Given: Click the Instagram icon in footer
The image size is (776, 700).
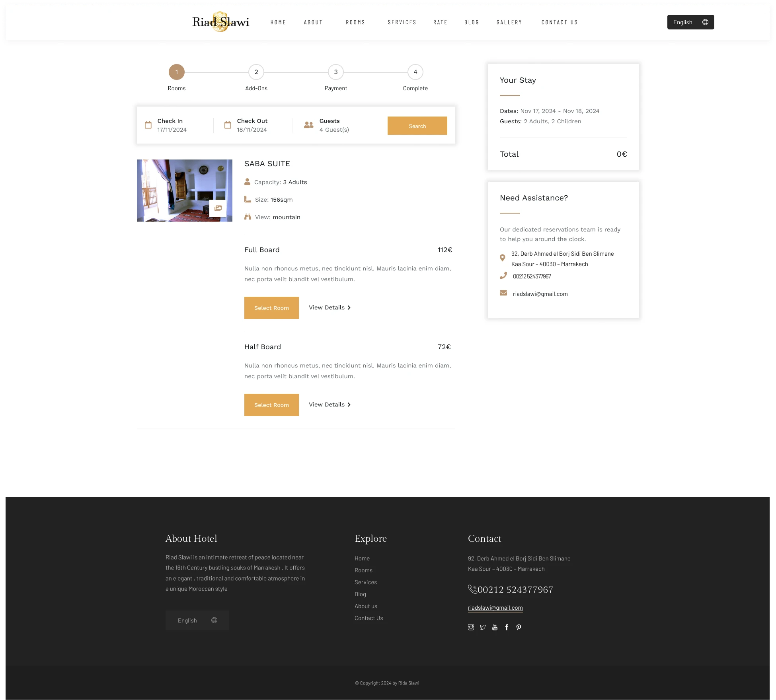Looking at the screenshot, I should (x=471, y=627).
